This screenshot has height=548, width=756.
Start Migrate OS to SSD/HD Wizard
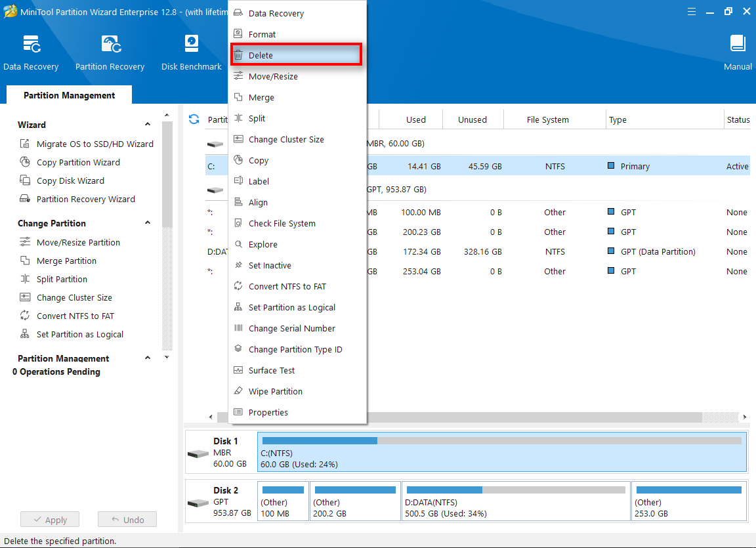(94, 144)
